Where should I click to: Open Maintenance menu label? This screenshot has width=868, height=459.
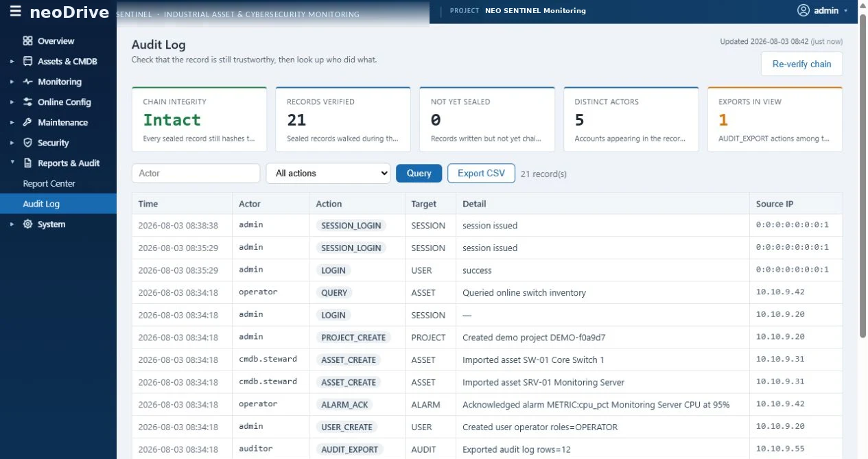pos(62,122)
